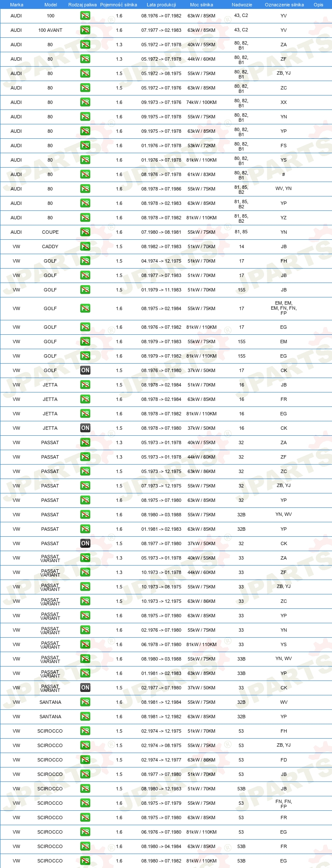Click the "08.1982 -> 07.1983" production date
332x868 pixels.
[x=161, y=246]
